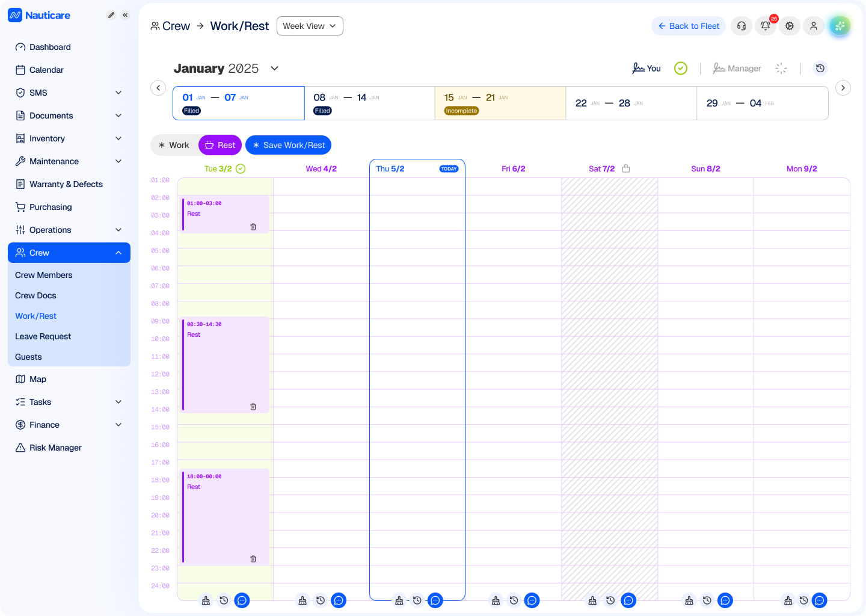Open the Week View dropdown

(x=310, y=26)
